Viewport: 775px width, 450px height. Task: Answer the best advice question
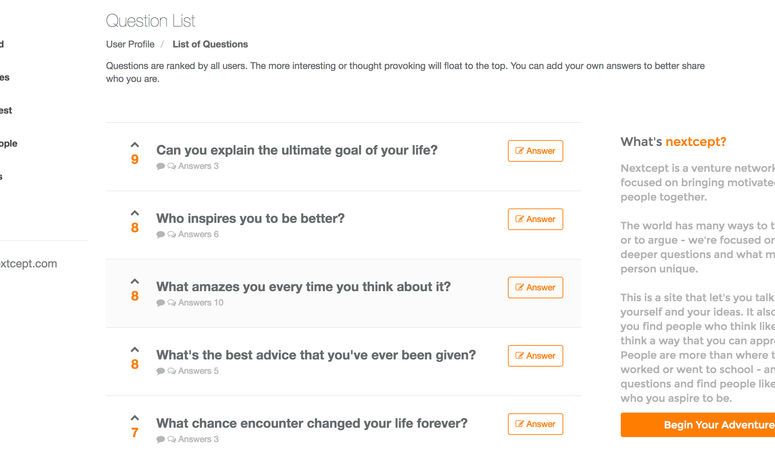click(x=535, y=356)
